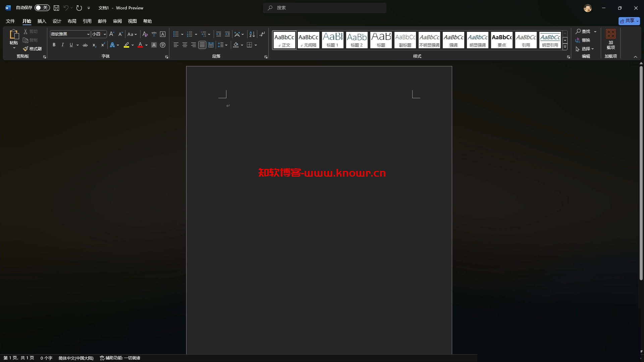
Task: Switch to the 设计 tab
Action: click(57, 21)
